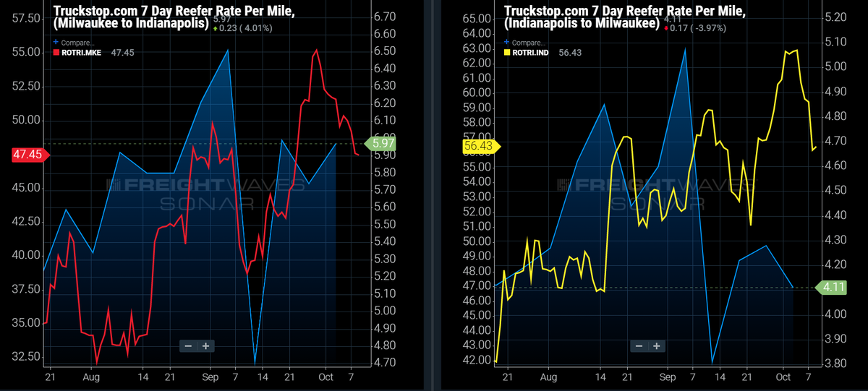Click the 5.97 value beside the left chart title
The image size is (868, 391).
pyautogui.click(x=221, y=20)
